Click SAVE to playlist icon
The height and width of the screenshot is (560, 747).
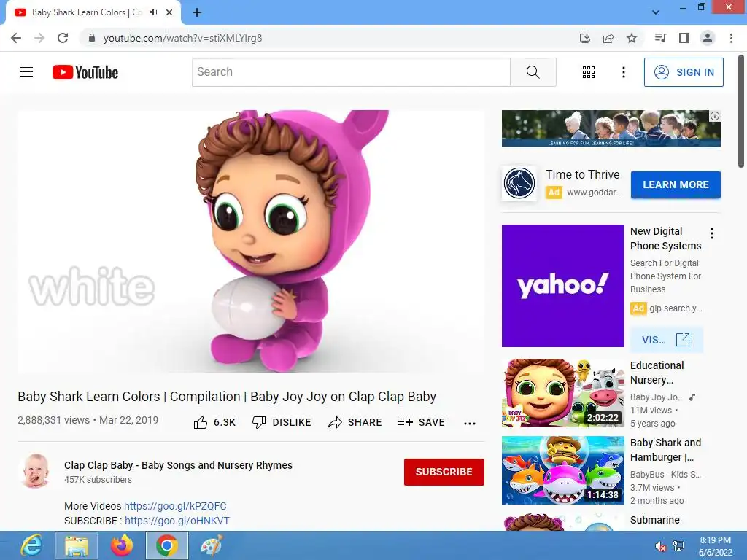tap(422, 422)
